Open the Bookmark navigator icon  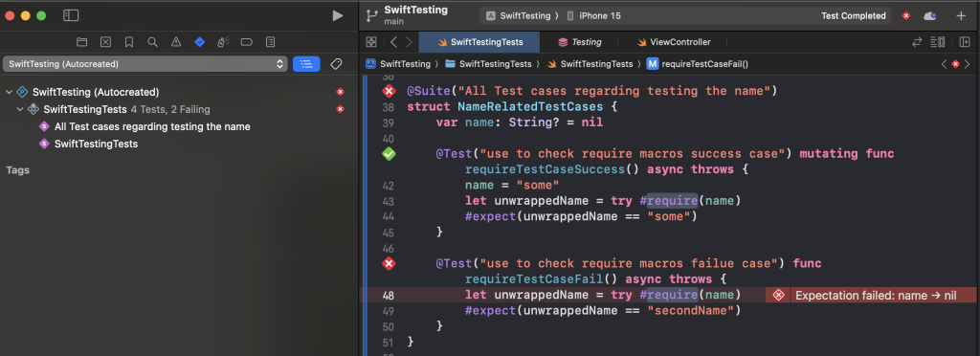click(129, 42)
